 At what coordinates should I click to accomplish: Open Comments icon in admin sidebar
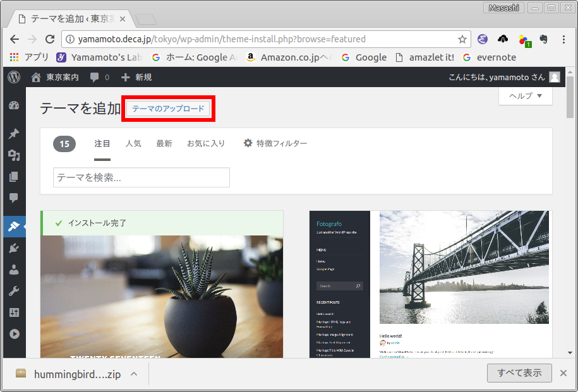[14, 198]
